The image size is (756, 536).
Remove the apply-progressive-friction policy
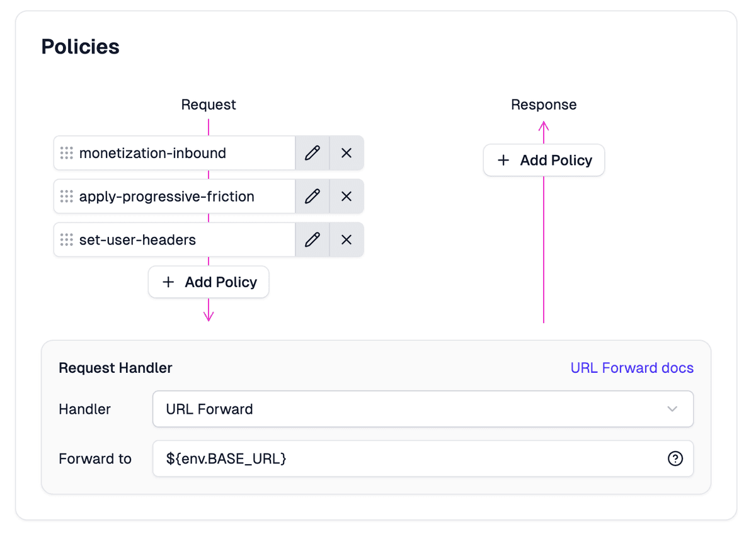[x=346, y=196]
